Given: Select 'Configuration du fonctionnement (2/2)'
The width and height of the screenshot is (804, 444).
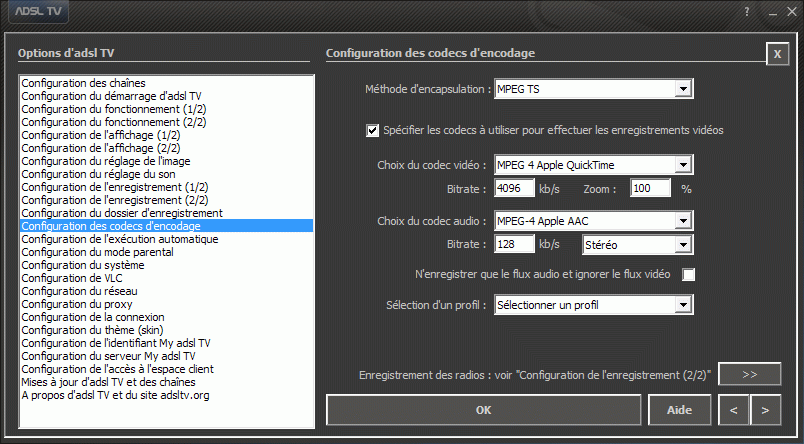Looking at the screenshot, I should point(167,122).
